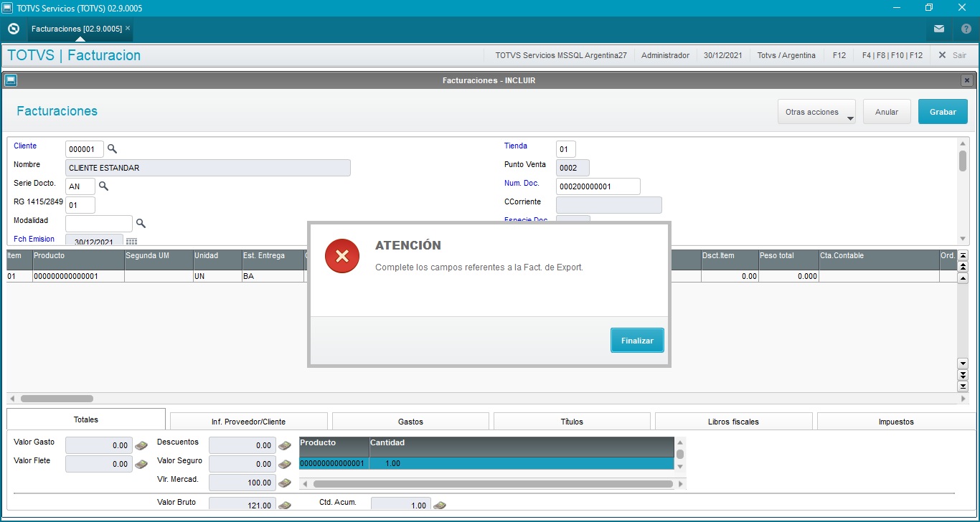Click the Valor Bruto field showing 121.00
The width and height of the screenshot is (980, 522).
click(242, 505)
